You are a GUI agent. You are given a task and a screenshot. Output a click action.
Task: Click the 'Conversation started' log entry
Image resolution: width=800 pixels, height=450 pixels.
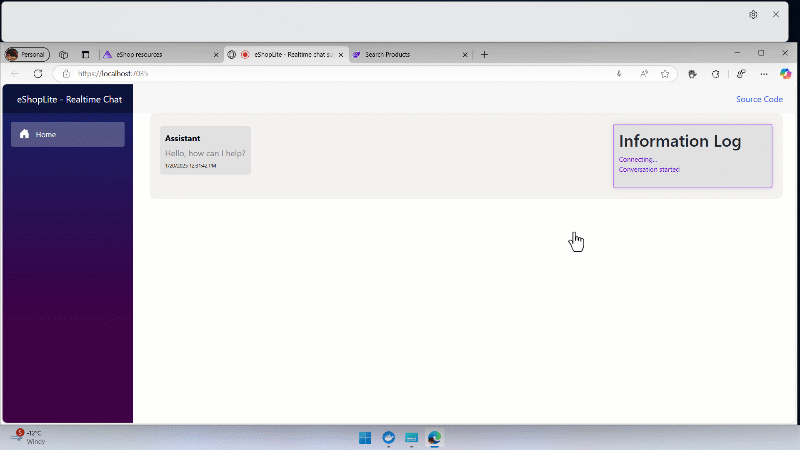pos(649,169)
